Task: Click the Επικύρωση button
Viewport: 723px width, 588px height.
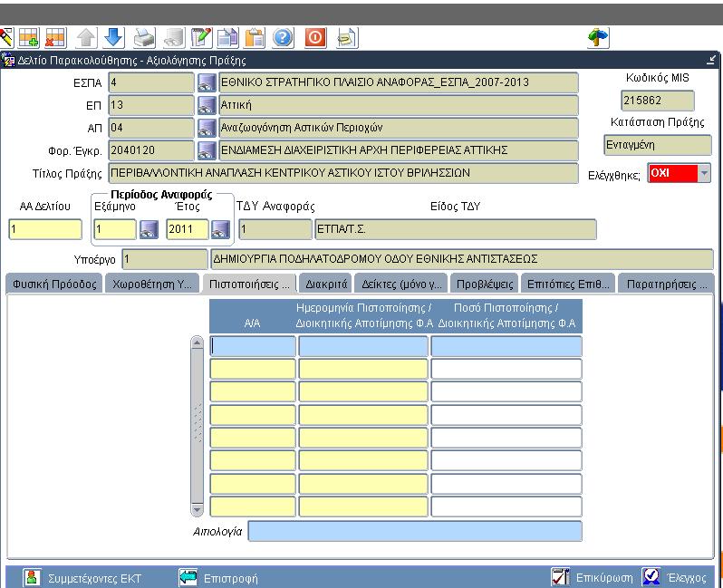Action: 593,578
